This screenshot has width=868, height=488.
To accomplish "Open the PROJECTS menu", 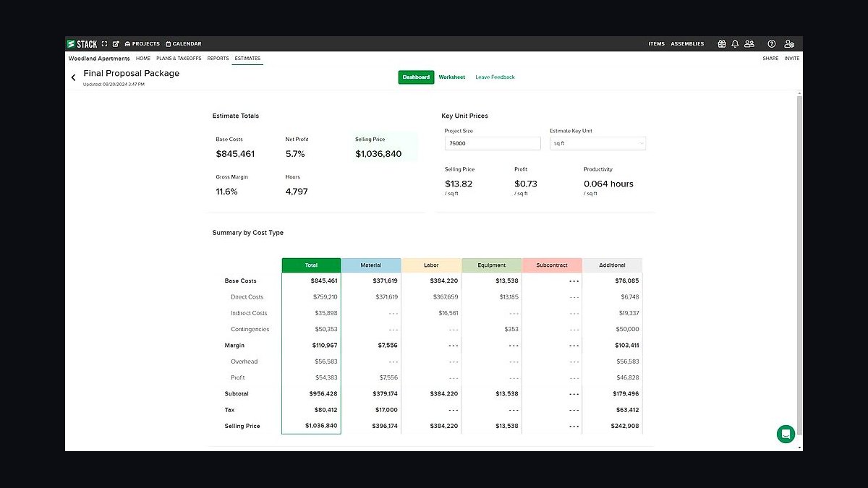I will click(142, 44).
